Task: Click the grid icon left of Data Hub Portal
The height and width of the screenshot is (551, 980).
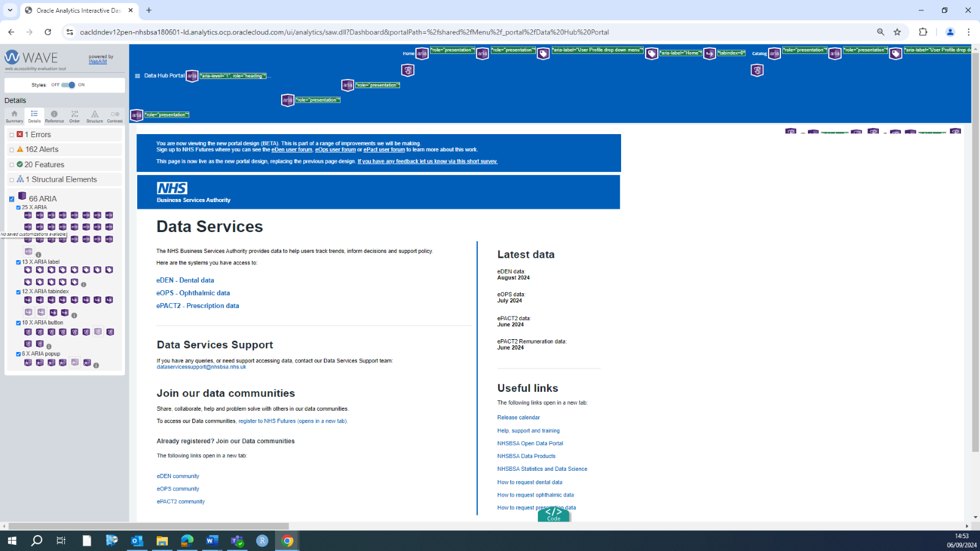Action: pyautogui.click(x=138, y=76)
